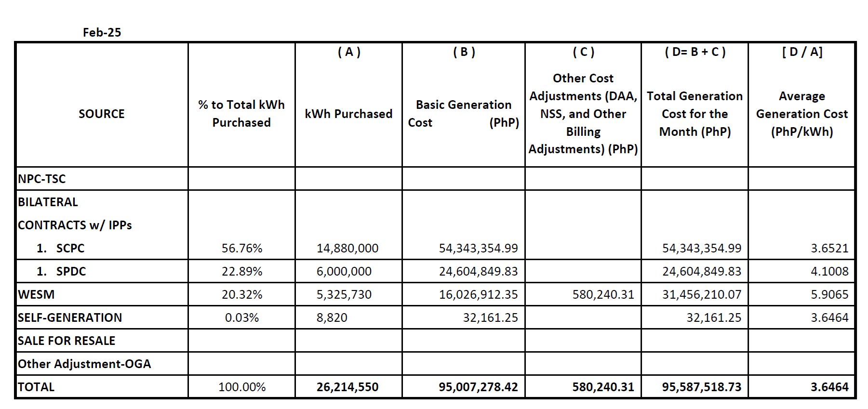Viewport: 868px width, 409px height.
Task: Click 'CONTRACTS w/ IPPs' label
Action: pos(75,225)
